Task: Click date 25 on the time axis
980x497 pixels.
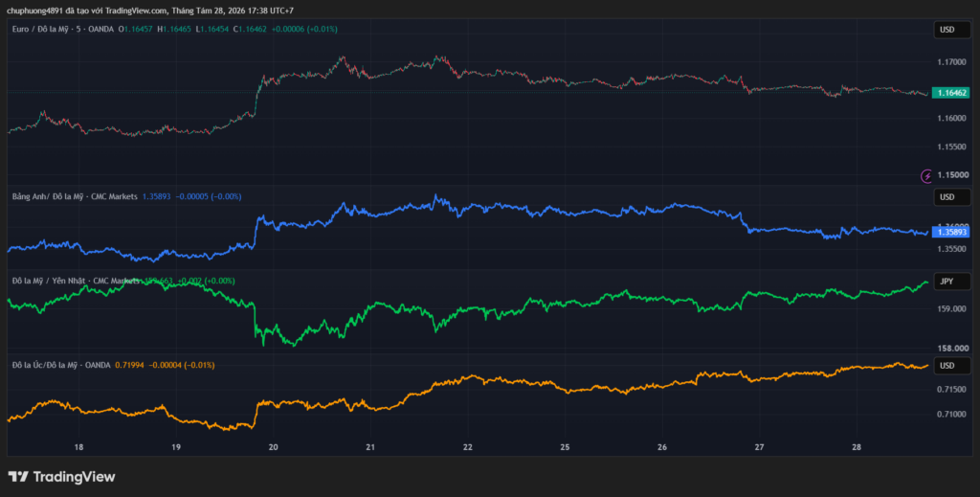Action: 565,447
